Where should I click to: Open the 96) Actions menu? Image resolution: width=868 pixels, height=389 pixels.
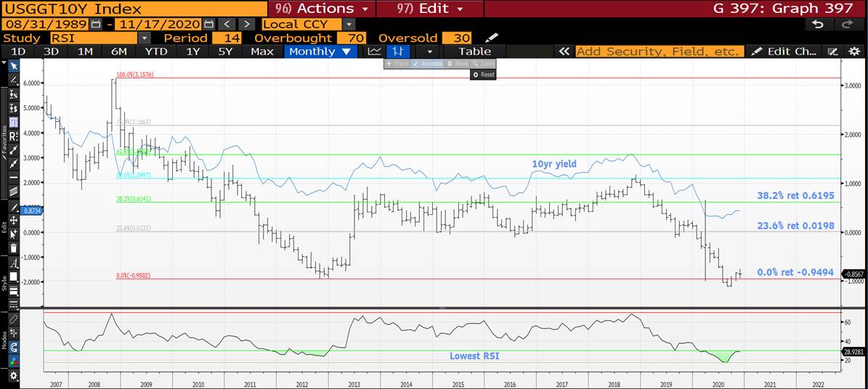pyautogui.click(x=322, y=8)
